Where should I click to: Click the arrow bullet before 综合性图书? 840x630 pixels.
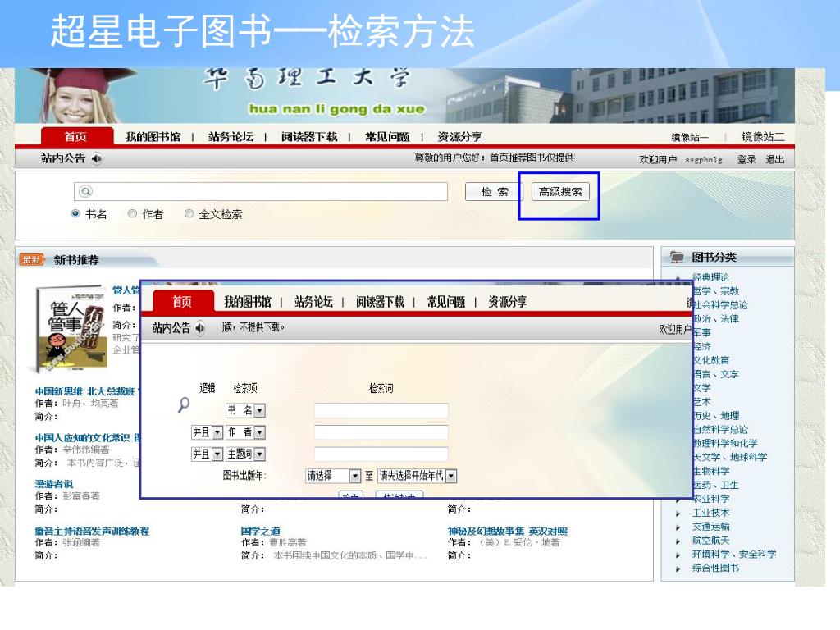point(678,568)
